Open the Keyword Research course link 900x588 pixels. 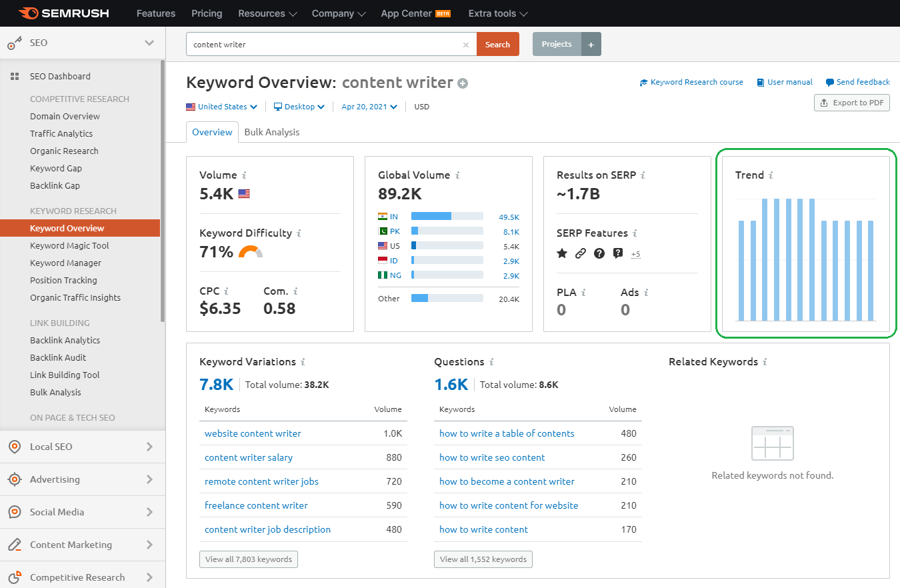point(691,83)
